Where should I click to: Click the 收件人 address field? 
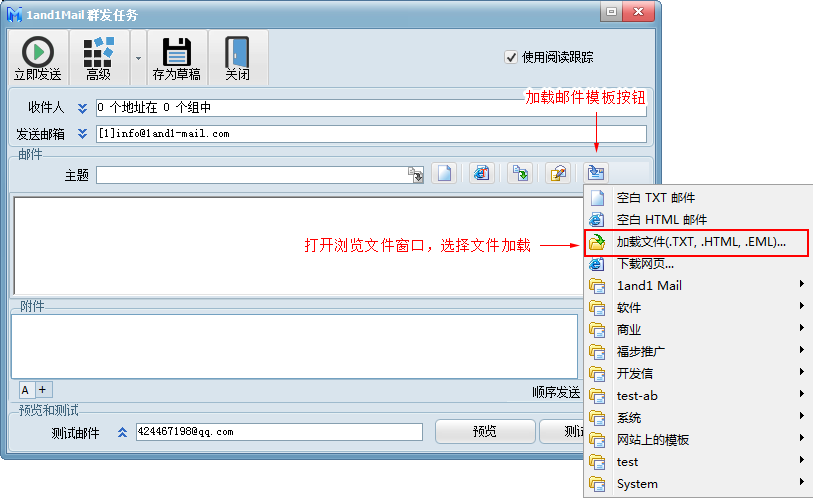pos(371,108)
